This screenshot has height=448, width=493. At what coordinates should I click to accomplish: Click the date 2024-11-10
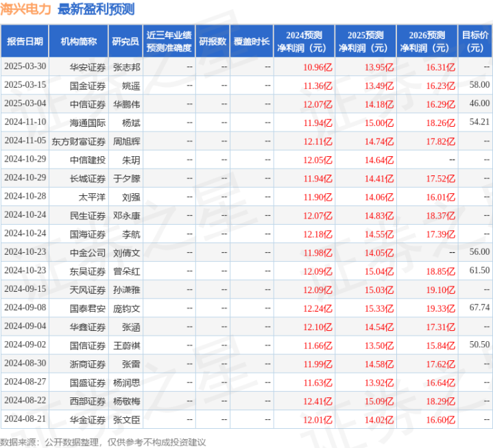[25, 122]
